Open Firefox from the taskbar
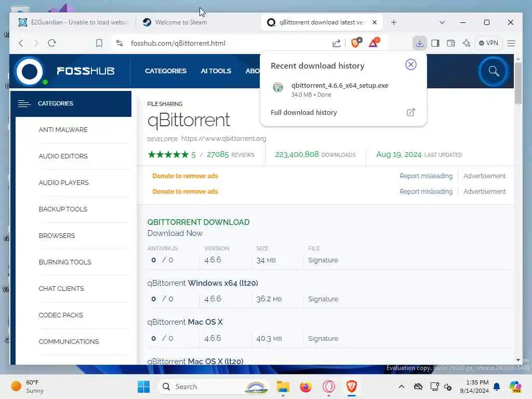Screen dimensions: 532x399 pos(305,387)
